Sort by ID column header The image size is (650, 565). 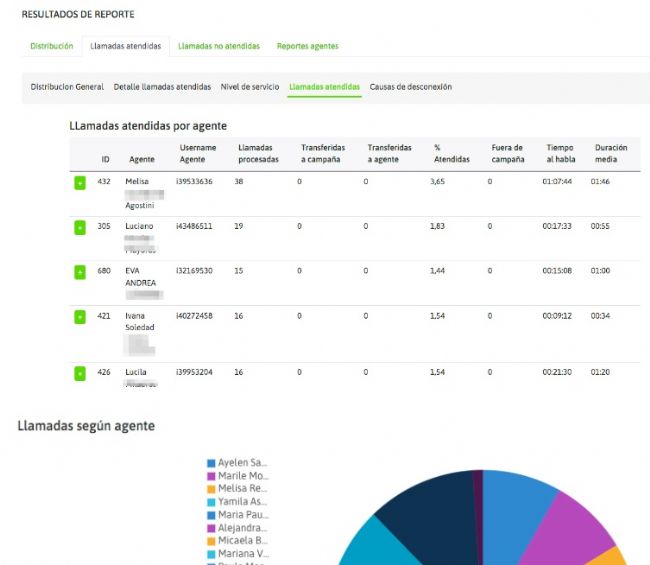tap(105, 159)
